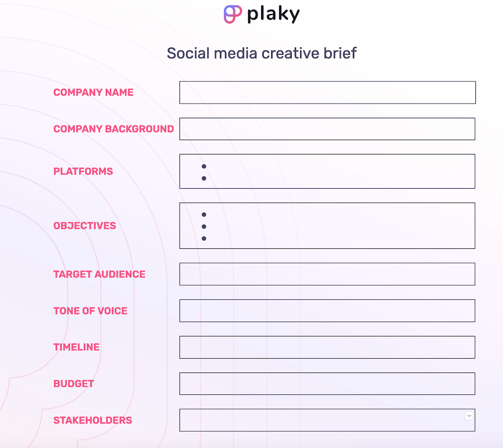Click the first bullet point in Platforms
The width and height of the screenshot is (503, 448).
tap(204, 167)
